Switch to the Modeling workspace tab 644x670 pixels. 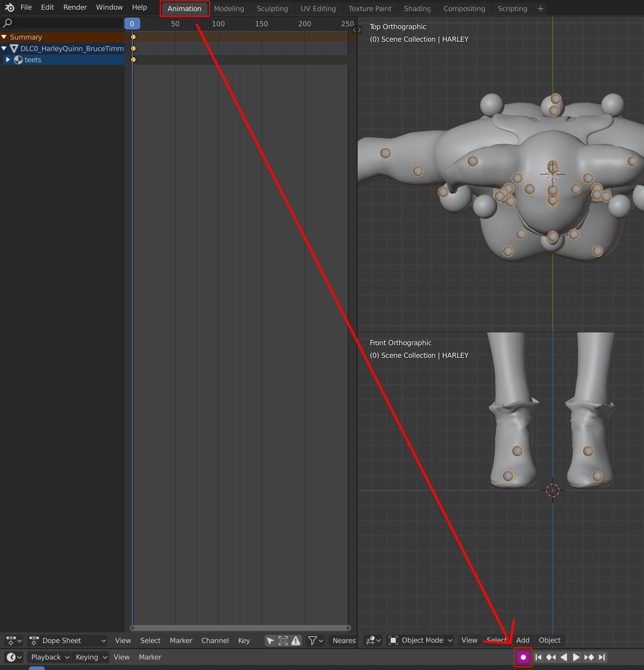(229, 9)
